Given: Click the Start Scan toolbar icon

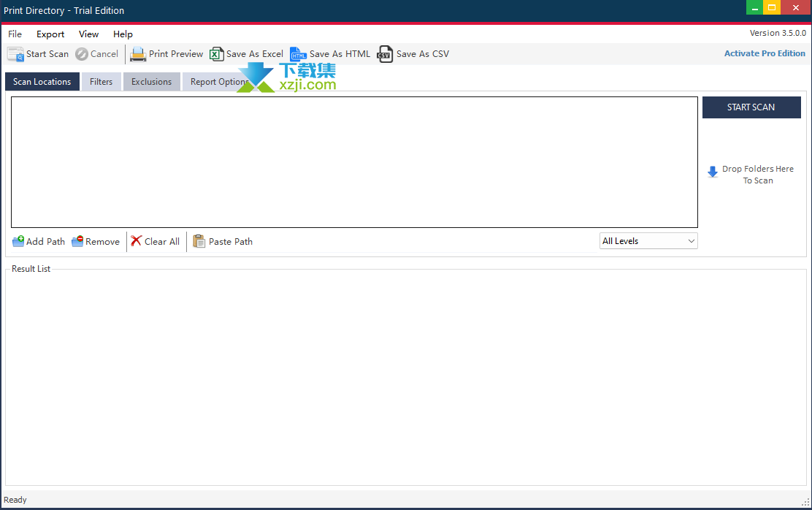Looking at the screenshot, I should [x=15, y=54].
